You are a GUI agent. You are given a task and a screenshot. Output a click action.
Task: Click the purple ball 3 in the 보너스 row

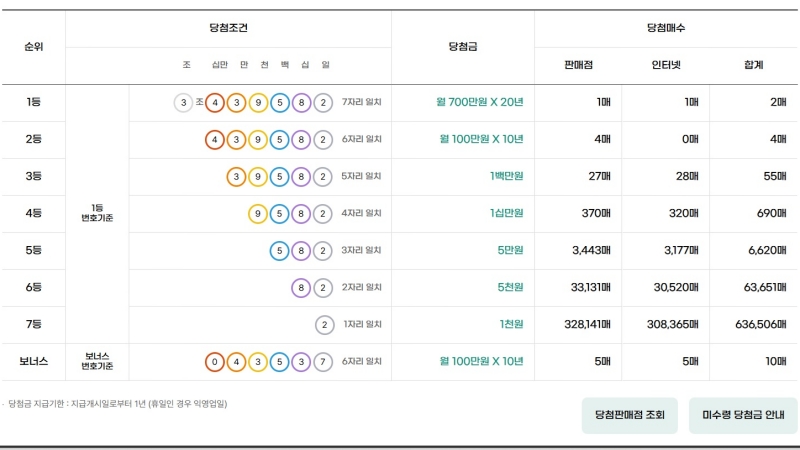point(302,362)
